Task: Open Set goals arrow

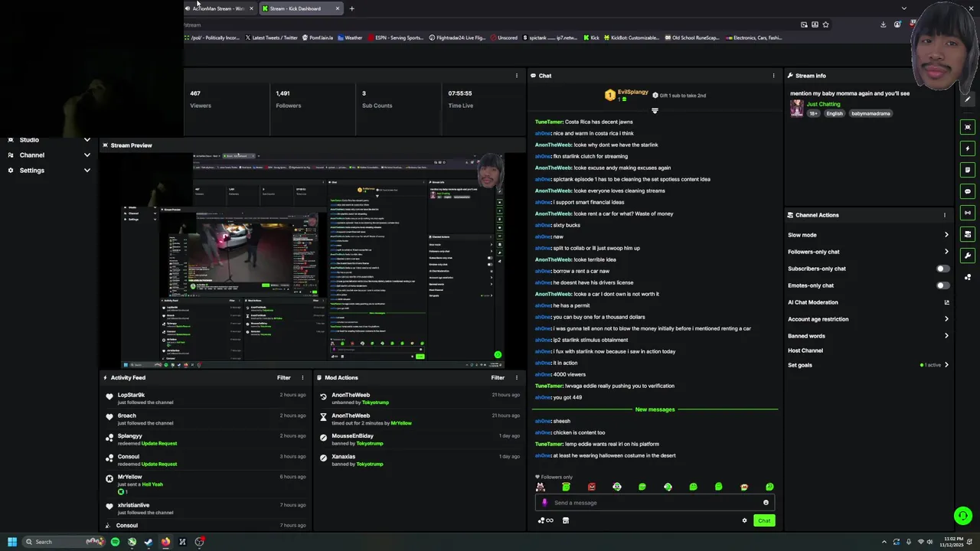Action: point(946,365)
